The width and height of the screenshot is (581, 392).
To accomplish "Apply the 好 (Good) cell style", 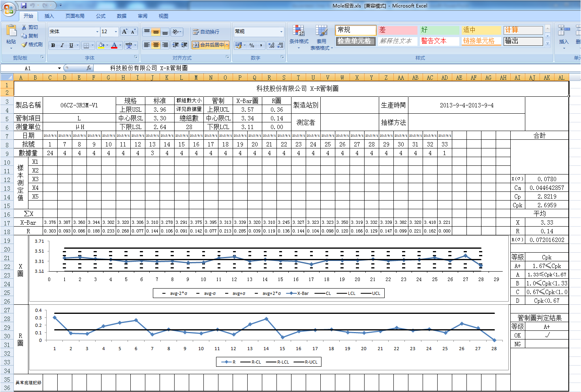I will pos(439,30).
